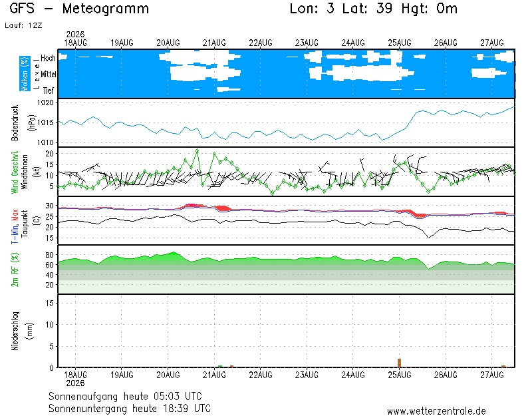Viewport: 532px width, 416px height.
Task: Select the 'Lauf: 12Z' run label
Action: pos(23,25)
